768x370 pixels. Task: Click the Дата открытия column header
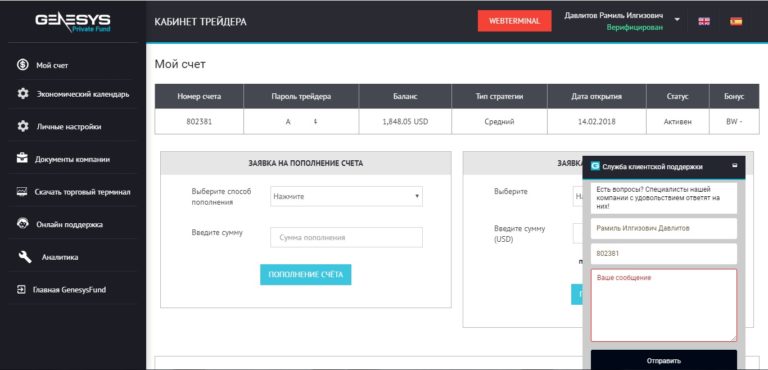point(597,97)
